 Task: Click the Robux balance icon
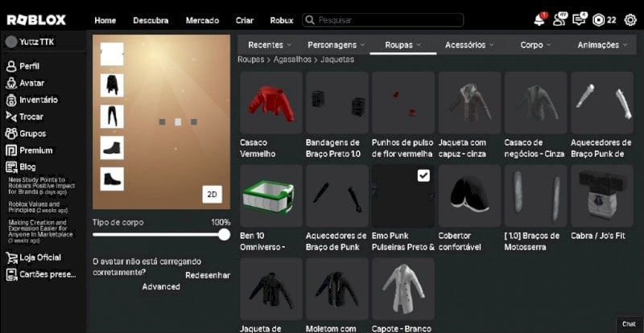click(599, 20)
